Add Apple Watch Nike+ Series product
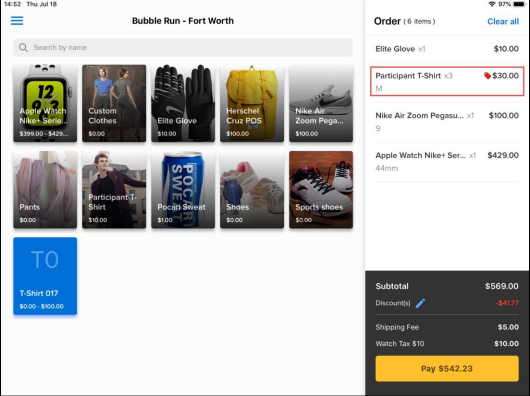530x396 pixels. point(45,103)
